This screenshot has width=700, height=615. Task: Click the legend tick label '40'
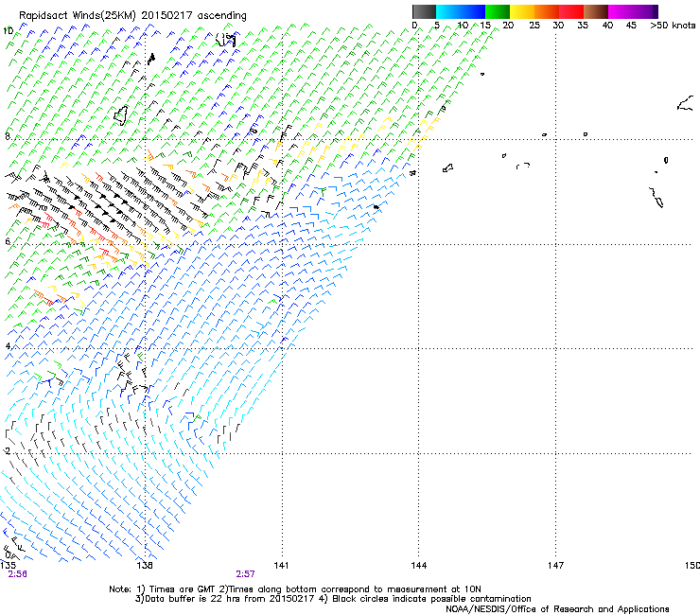tap(607, 26)
